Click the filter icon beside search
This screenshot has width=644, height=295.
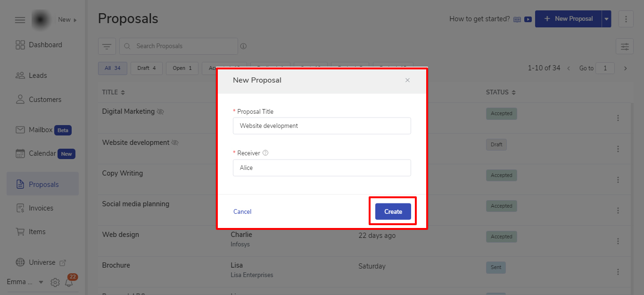tap(107, 46)
